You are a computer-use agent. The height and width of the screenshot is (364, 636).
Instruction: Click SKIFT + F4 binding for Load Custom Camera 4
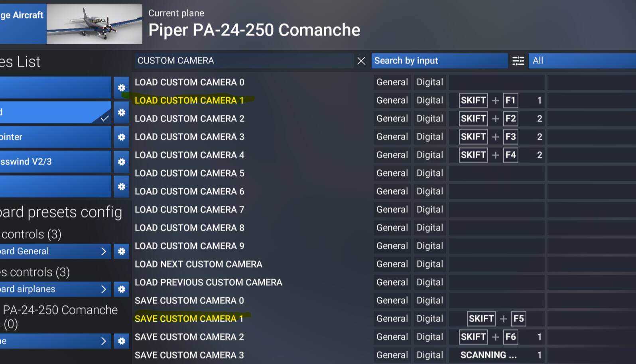[x=497, y=155]
